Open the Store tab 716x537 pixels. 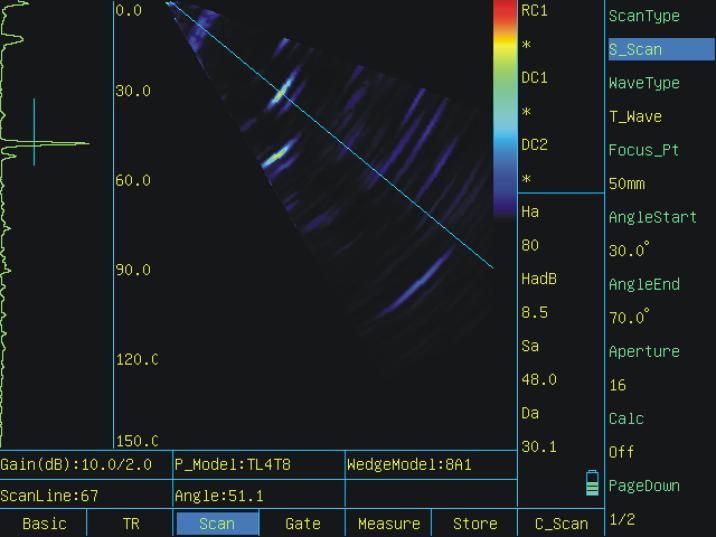474,524
